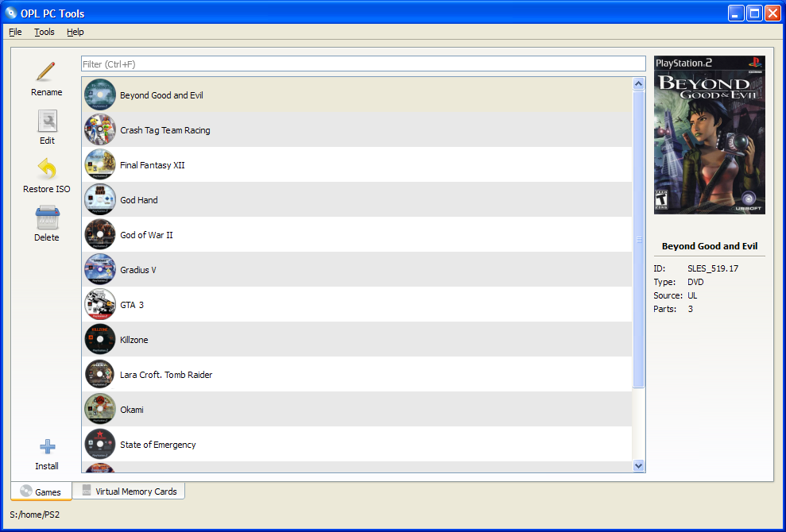Image resolution: width=786 pixels, height=532 pixels.
Task: Click the Final Fantasy XII disc icon
Action: click(100, 165)
